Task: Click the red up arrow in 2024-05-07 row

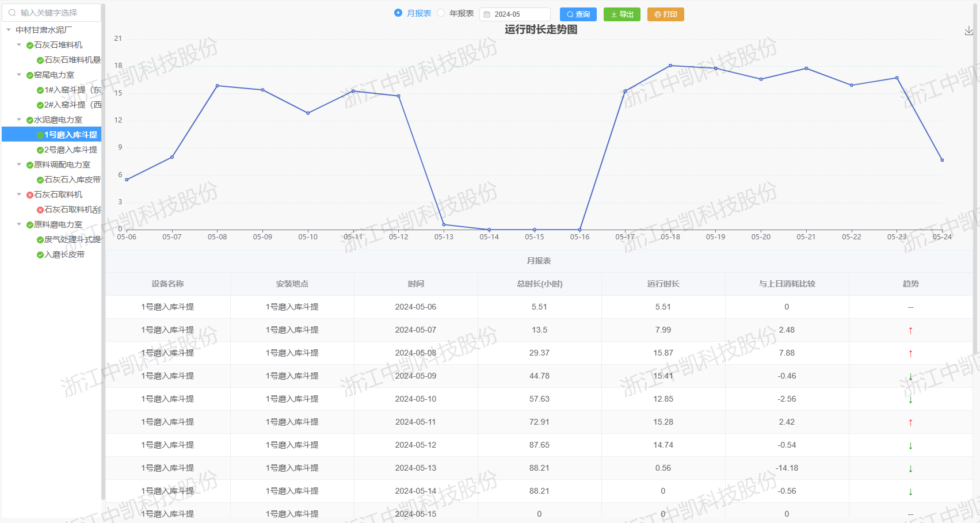Action: 910,330
